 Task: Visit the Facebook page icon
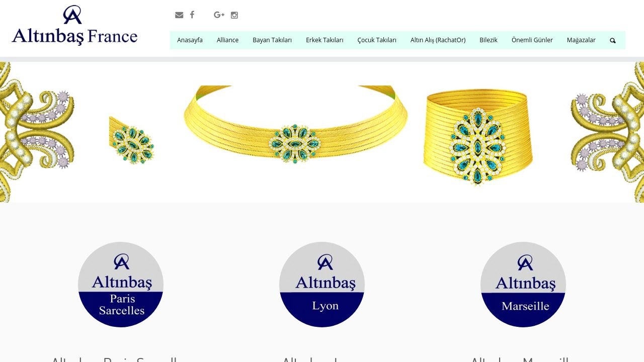(192, 15)
